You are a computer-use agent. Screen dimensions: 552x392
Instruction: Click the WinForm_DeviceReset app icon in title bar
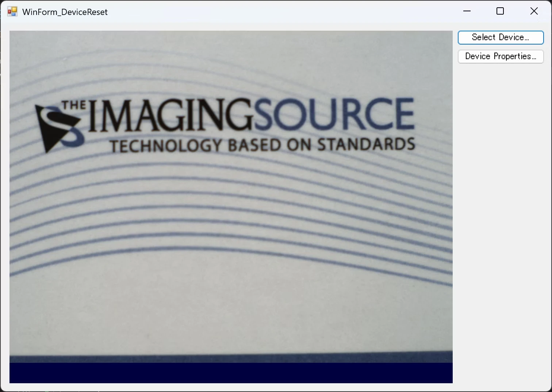[x=12, y=12]
